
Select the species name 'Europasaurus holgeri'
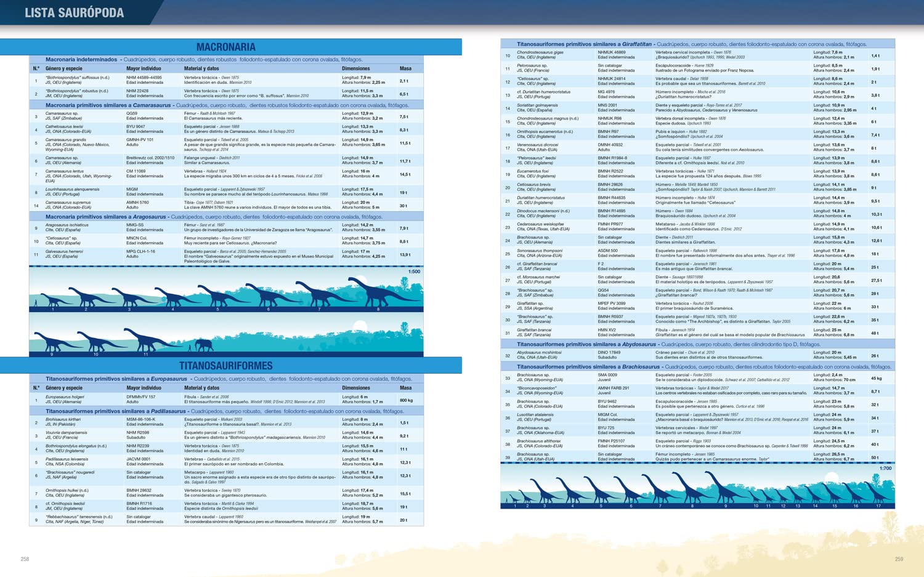65,397
